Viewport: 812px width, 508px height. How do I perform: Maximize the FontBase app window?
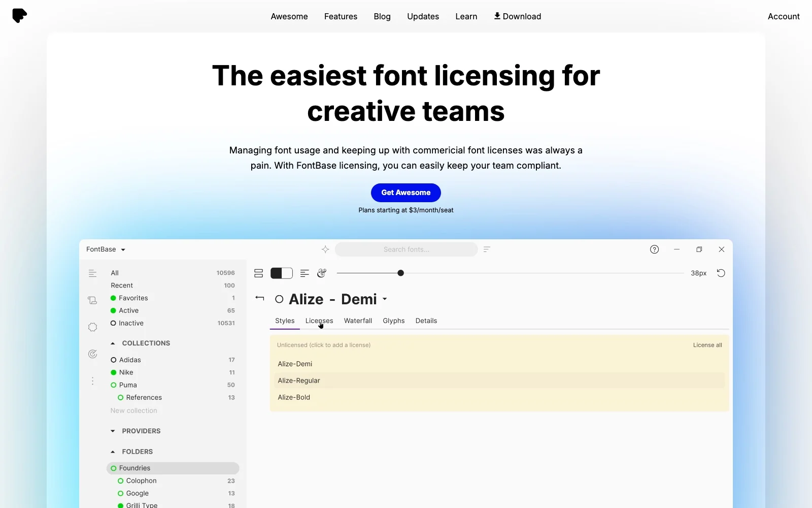coord(699,249)
